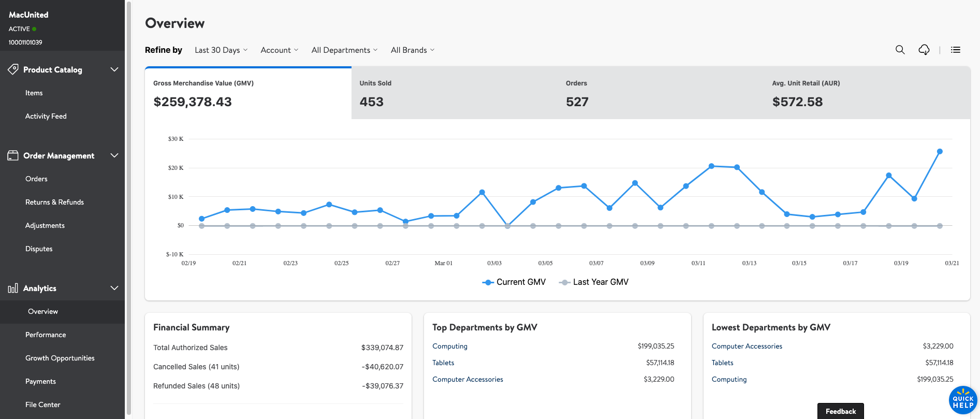The image size is (980, 419).
Task: Open Disputes in sidebar
Action: [39, 249]
